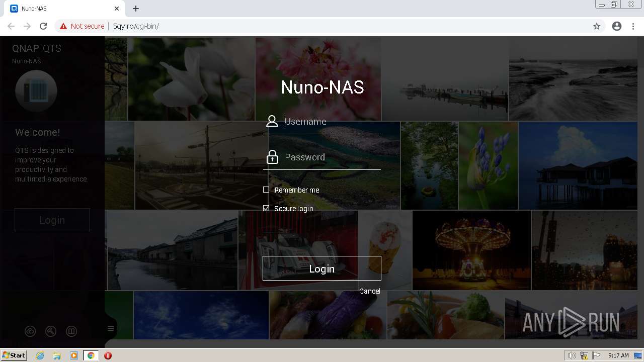The image size is (644, 362).
Task: Launch Internet Explorer from taskbar
Action: tap(40, 355)
